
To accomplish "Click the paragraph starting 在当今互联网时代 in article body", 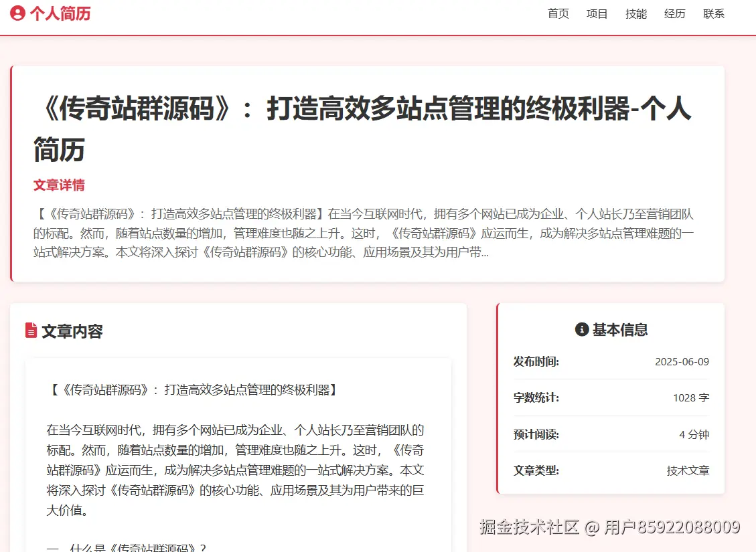I will (x=235, y=470).
